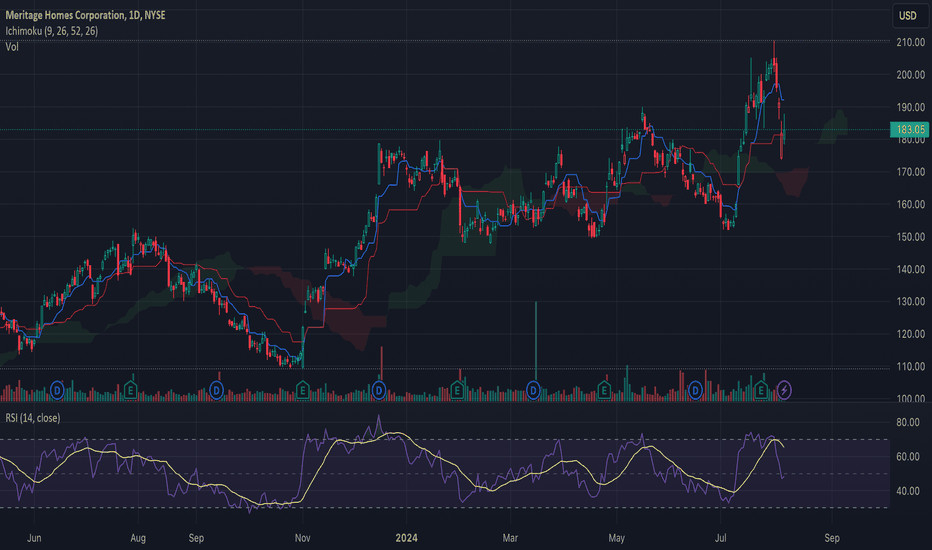This screenshot has height=550, width=932.
Task: Click the 2024 label on time axis
Action: coord(407,538)
